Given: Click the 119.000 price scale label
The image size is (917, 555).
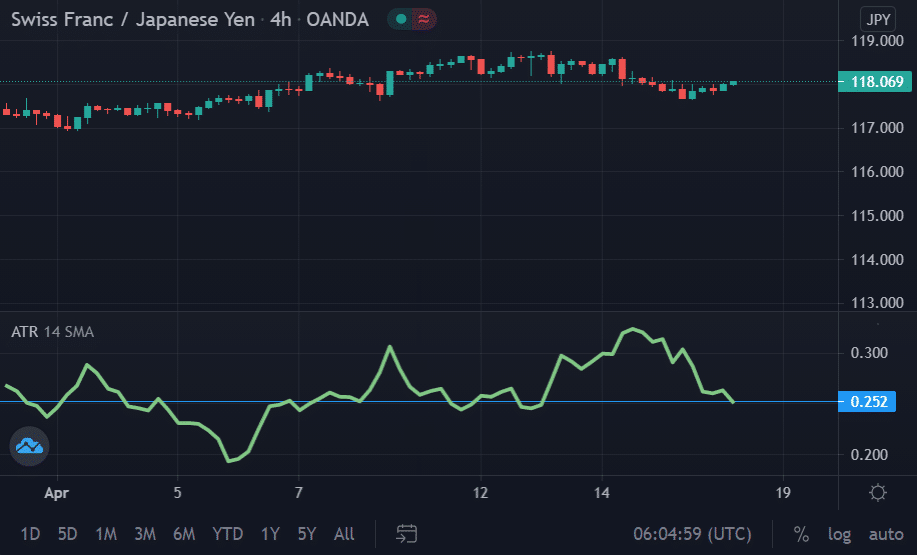Looking at the screenshot, I should 877,41.
